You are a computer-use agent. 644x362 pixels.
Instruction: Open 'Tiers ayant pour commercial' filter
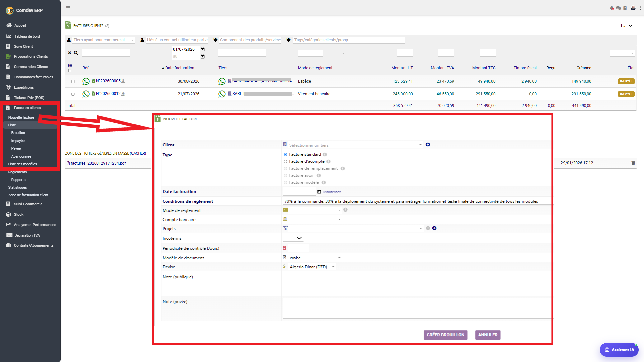[104, 40]
